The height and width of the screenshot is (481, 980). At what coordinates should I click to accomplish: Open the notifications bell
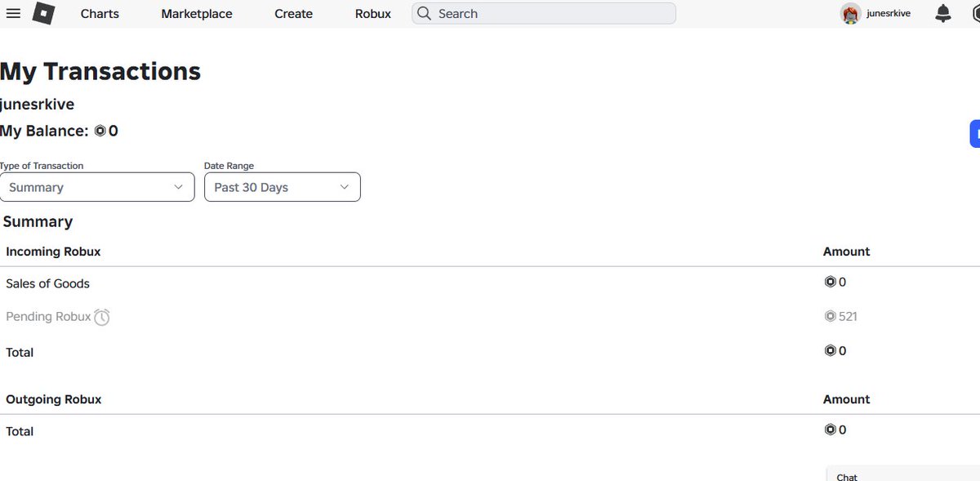[943, 13]
